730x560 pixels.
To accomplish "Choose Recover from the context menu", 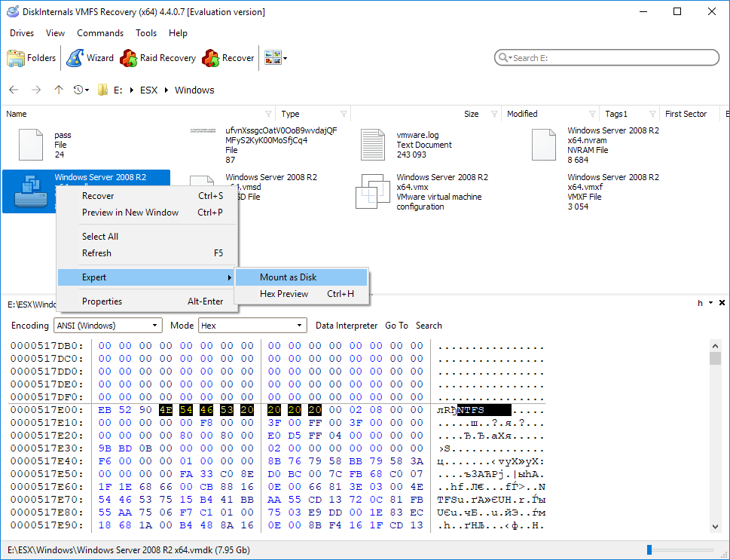I will [x=147, y=196].
